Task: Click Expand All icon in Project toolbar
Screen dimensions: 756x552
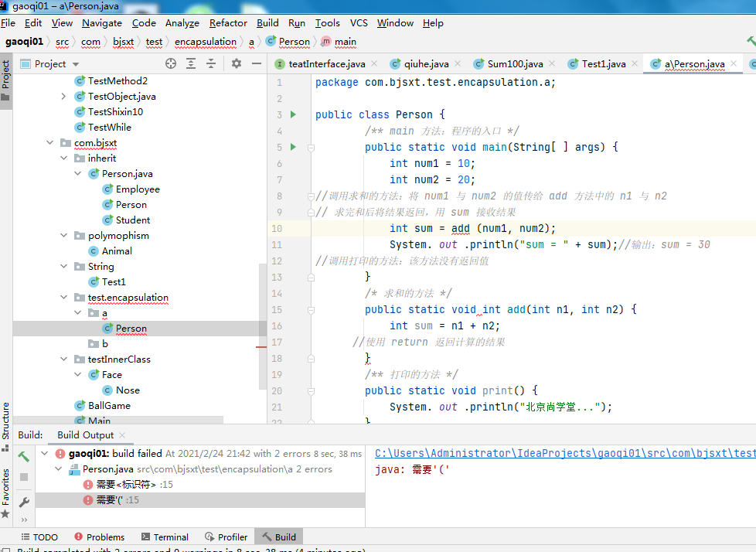Action: pos(191,63)
